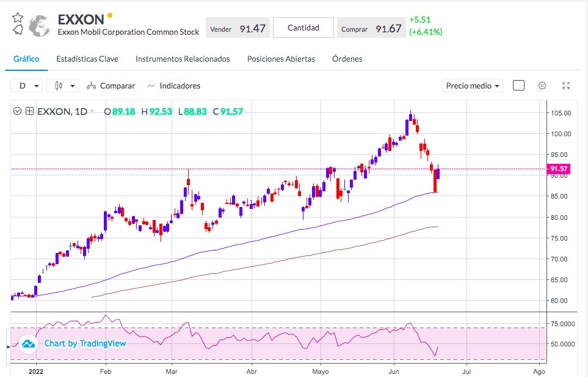Switch to the Órdenes tab

(347, 59)
